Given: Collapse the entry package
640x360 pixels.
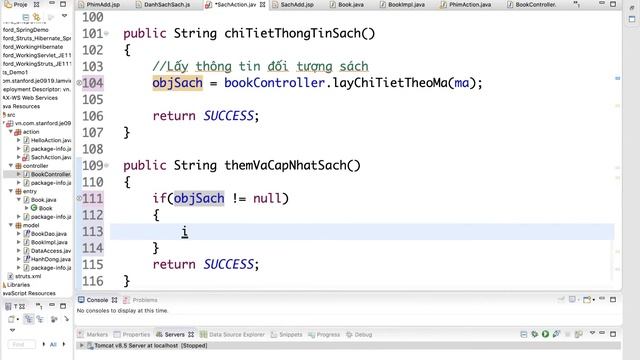Looking at the screenshot, I should (11, 191).
